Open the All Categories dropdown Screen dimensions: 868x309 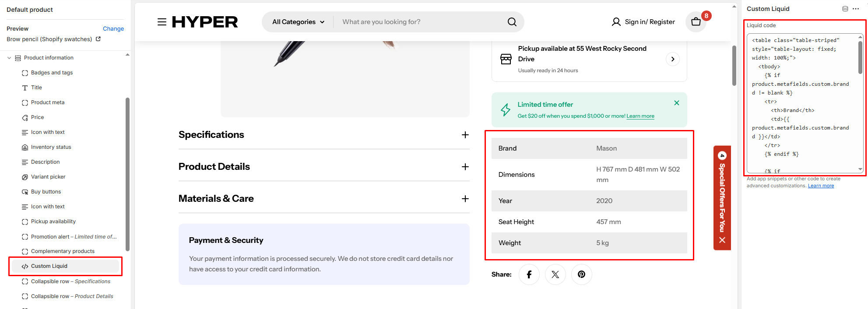point(298,22)
